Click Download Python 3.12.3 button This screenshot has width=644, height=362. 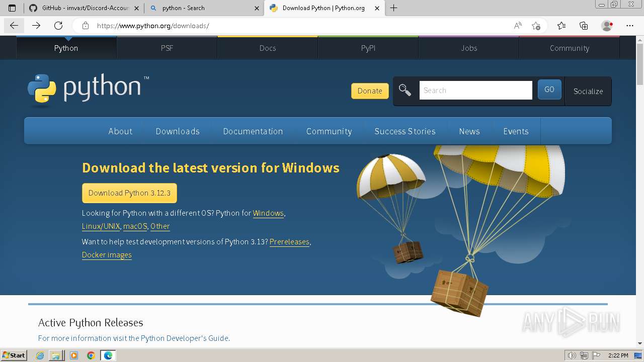click(x=129, y=193)
